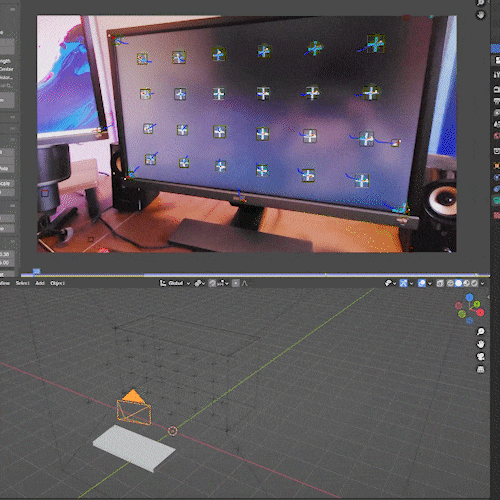Click the green Y axis gizmo ball
Screen dimensions: 500x500
(x=477, y=304)
